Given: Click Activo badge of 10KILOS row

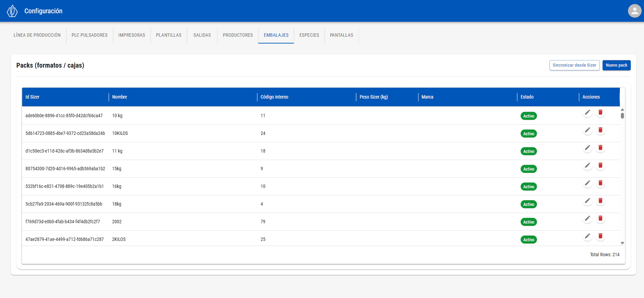Looking at the screenshot, I should [x=528, y=134].
